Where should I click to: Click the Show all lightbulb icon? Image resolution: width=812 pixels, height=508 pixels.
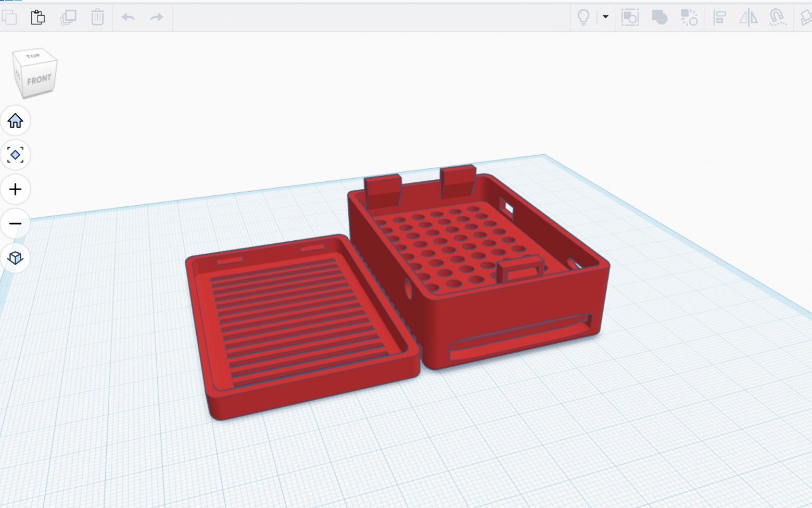(x=583, y=17)
